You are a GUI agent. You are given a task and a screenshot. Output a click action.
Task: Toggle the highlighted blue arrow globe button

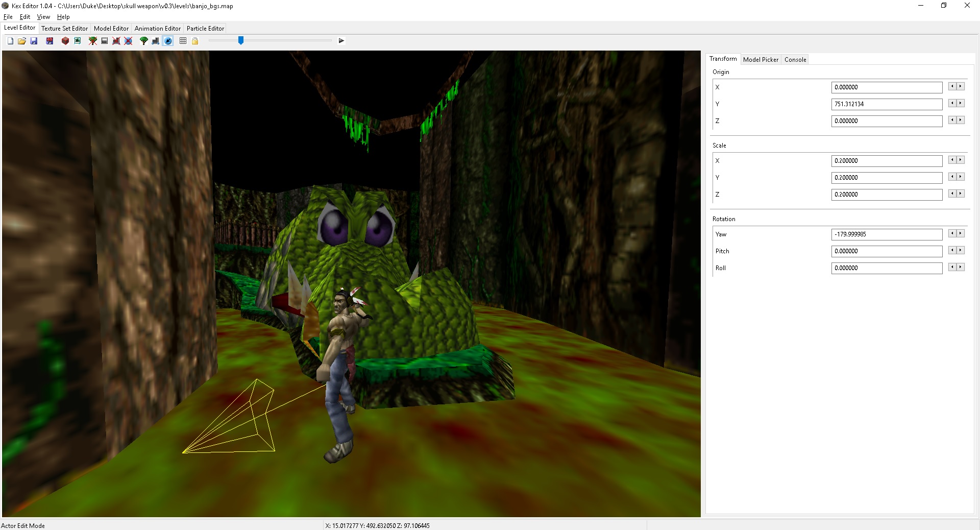168,41
